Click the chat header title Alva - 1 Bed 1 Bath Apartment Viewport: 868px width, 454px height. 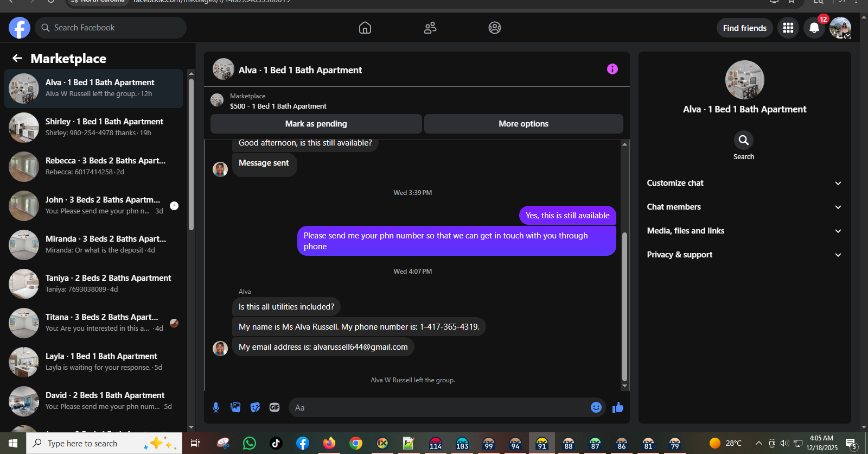pos(300,70)
